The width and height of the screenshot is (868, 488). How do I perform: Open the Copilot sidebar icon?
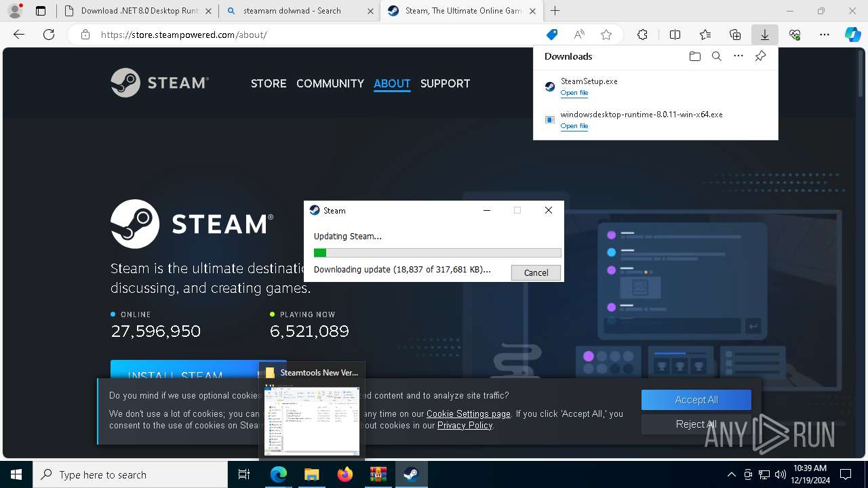pos(852,35)
